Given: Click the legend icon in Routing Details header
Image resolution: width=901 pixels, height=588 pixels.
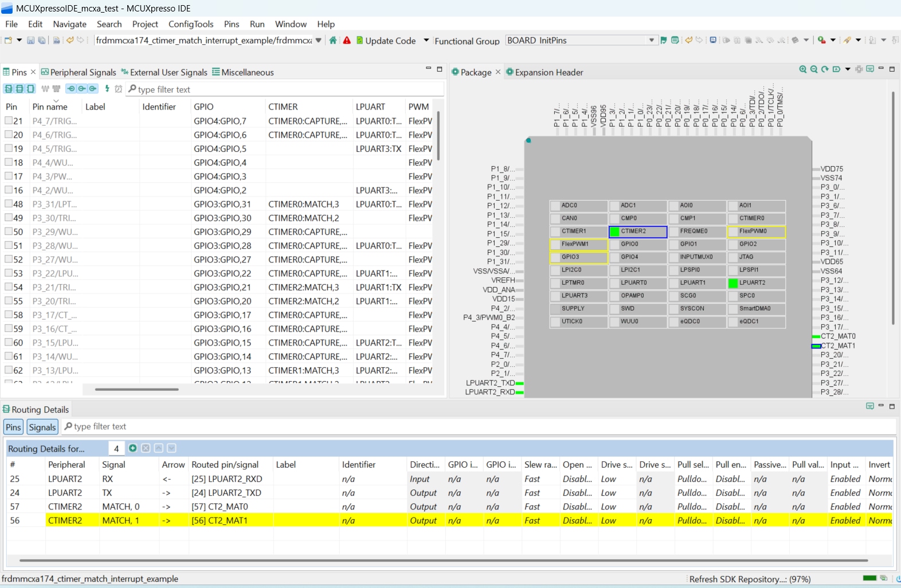Looking at the screenshot, I should [x=870, y=406].
